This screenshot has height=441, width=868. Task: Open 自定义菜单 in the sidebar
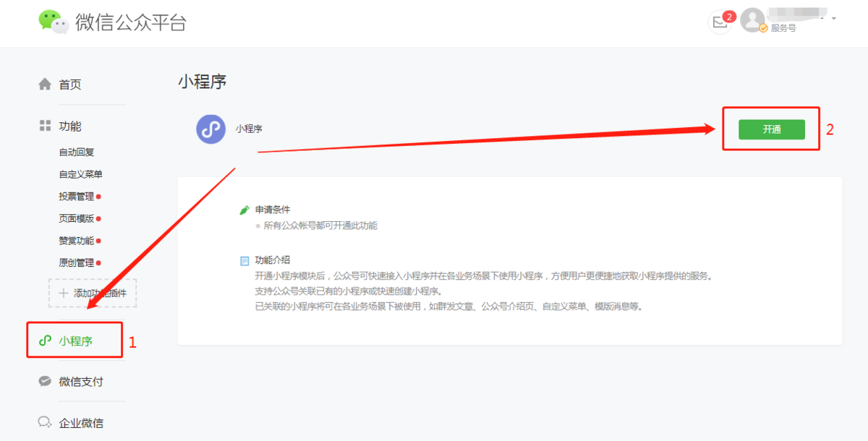(81, 174)
